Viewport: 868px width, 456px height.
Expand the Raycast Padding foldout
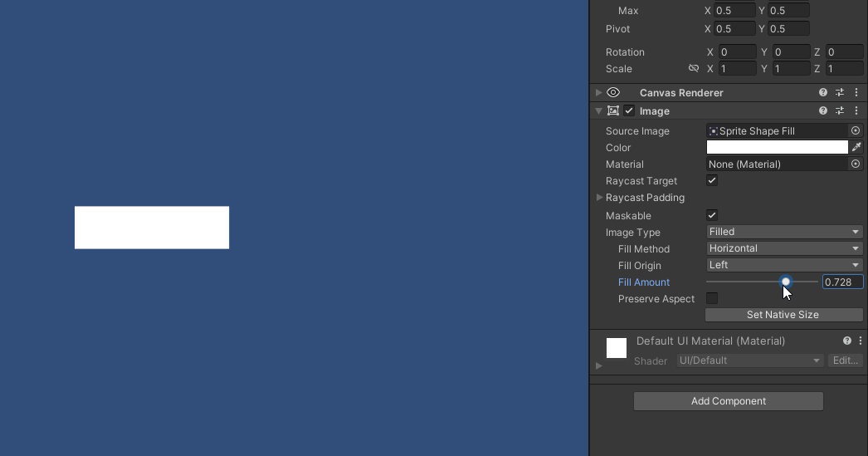tap(599, 197)
